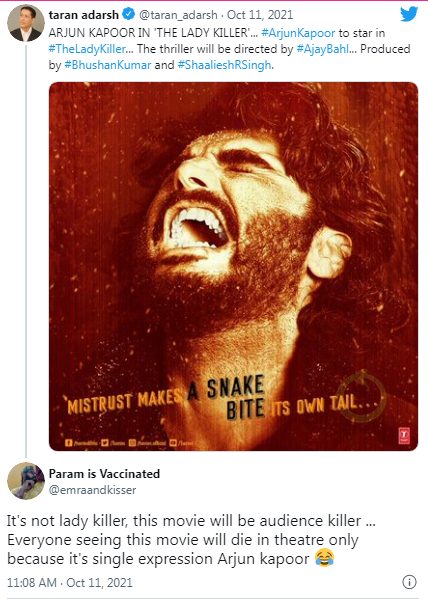Click the 'Param is Vaccinated' display name

[x=104, y=474]
